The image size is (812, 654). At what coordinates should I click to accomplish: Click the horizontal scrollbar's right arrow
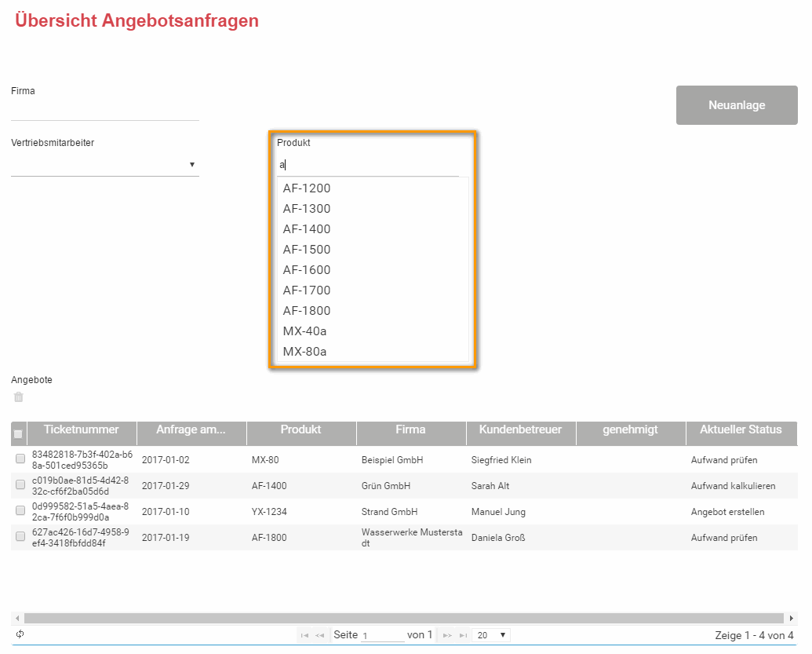tap(791, 618)
